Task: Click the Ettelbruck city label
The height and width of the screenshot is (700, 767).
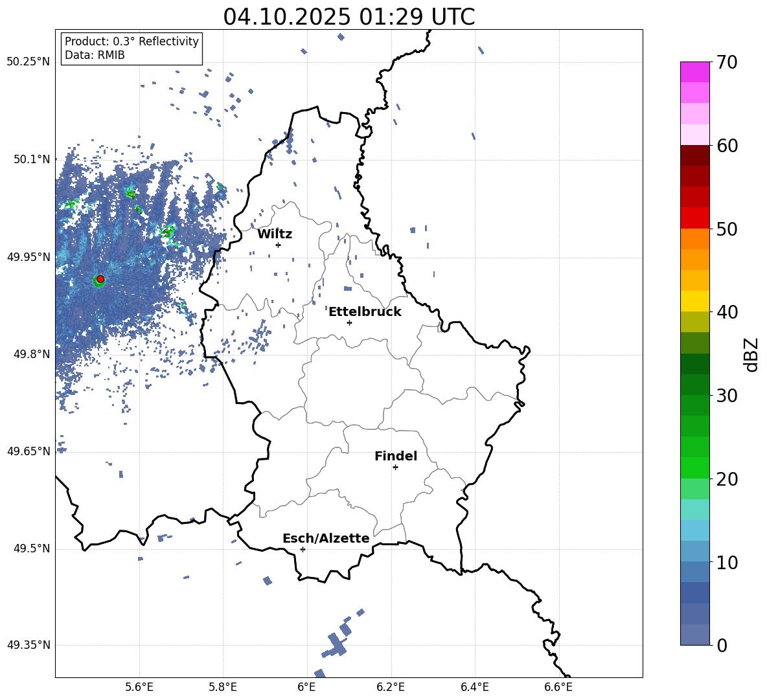Action: pos(365,312)
